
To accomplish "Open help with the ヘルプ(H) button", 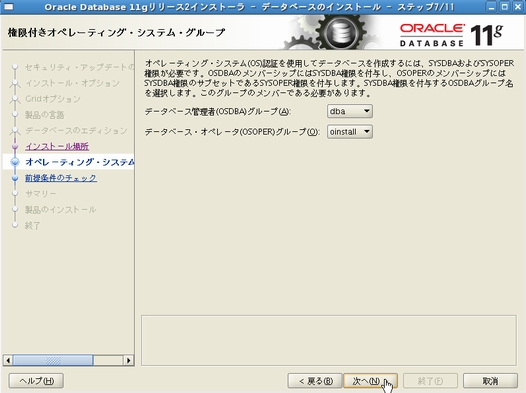I will pyautogui.click(x=36, y=381).
